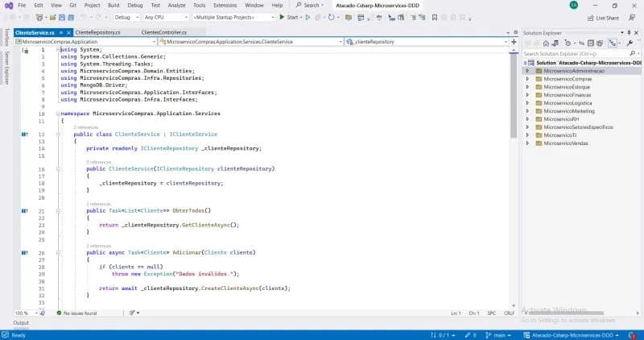Open the MicroservicoCompras.Application project navigation dropdown
Viewport: 644px width, 340px height.
coord(85,42)
